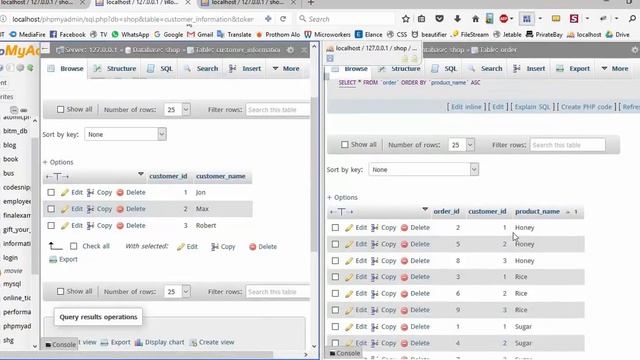Tick checkbox for customer Max row
This screenshot has height=360, width=640.
[51, 209]
